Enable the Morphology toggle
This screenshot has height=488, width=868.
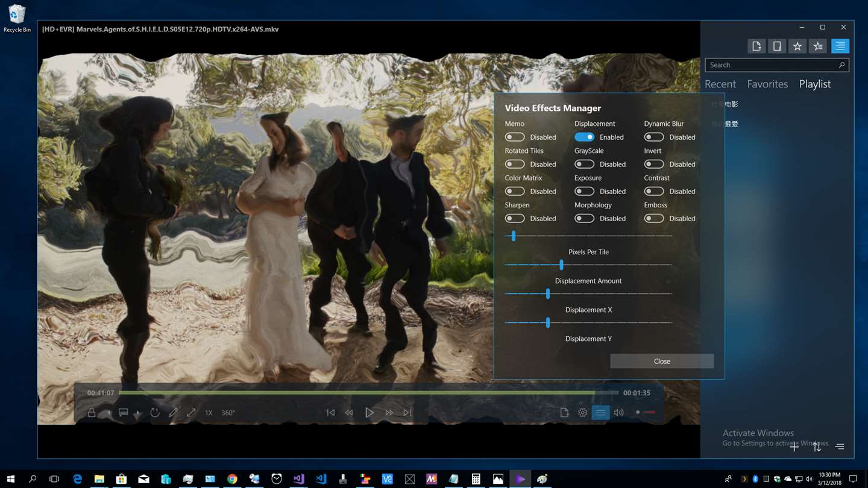584,219
